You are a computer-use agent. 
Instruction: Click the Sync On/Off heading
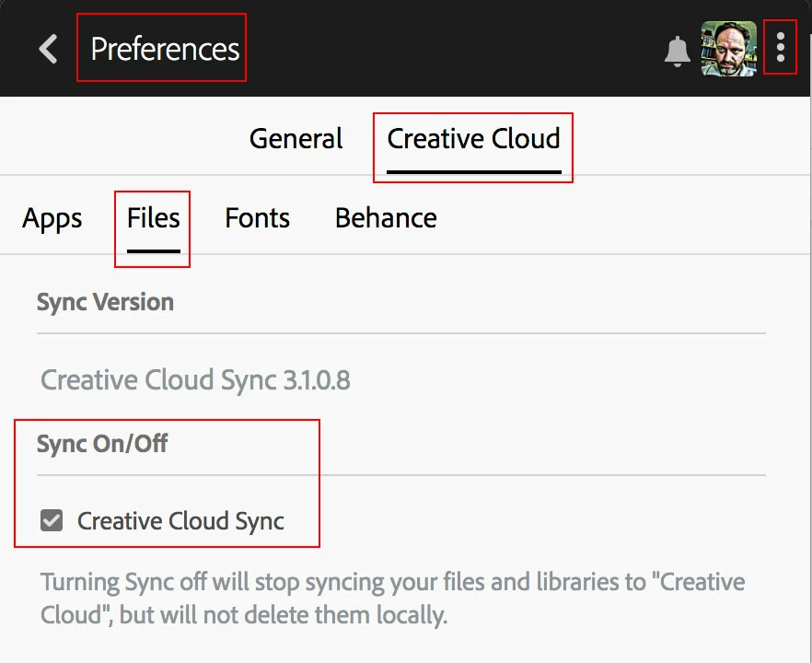click(102, 444)
